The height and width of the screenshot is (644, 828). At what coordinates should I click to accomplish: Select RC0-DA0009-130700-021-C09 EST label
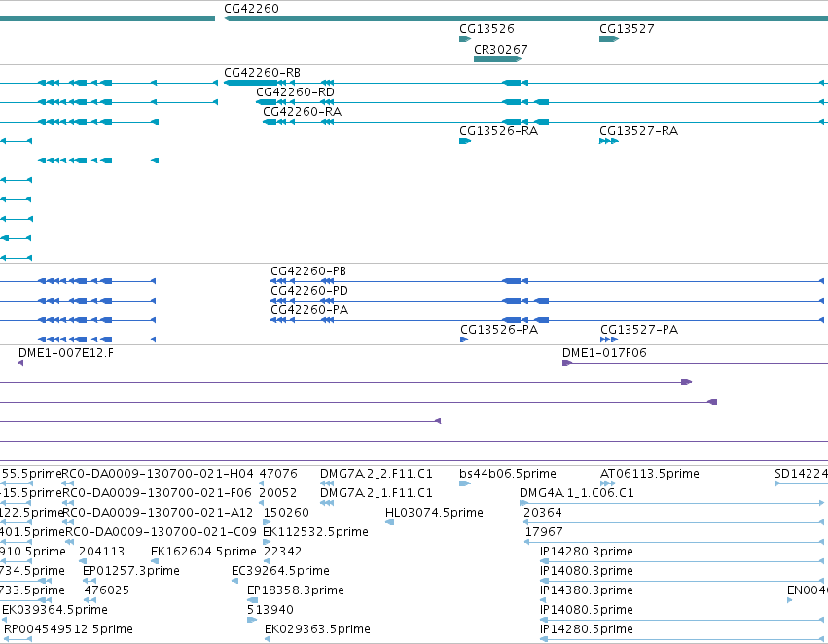pyautogui.click(x=161, y=532)
